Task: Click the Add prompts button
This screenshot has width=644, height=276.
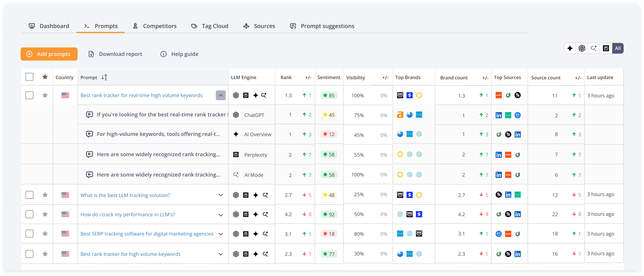Action: (x=49, y=54)
